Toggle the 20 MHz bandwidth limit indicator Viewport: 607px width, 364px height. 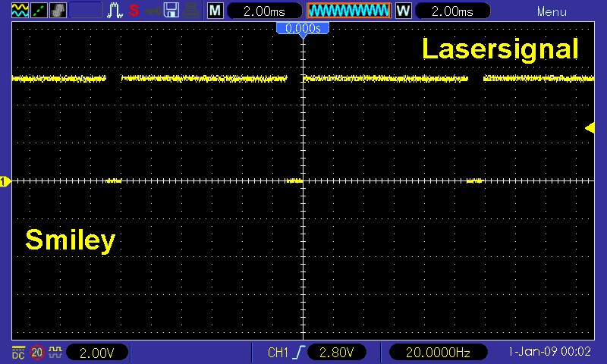[x=37, y=352]
